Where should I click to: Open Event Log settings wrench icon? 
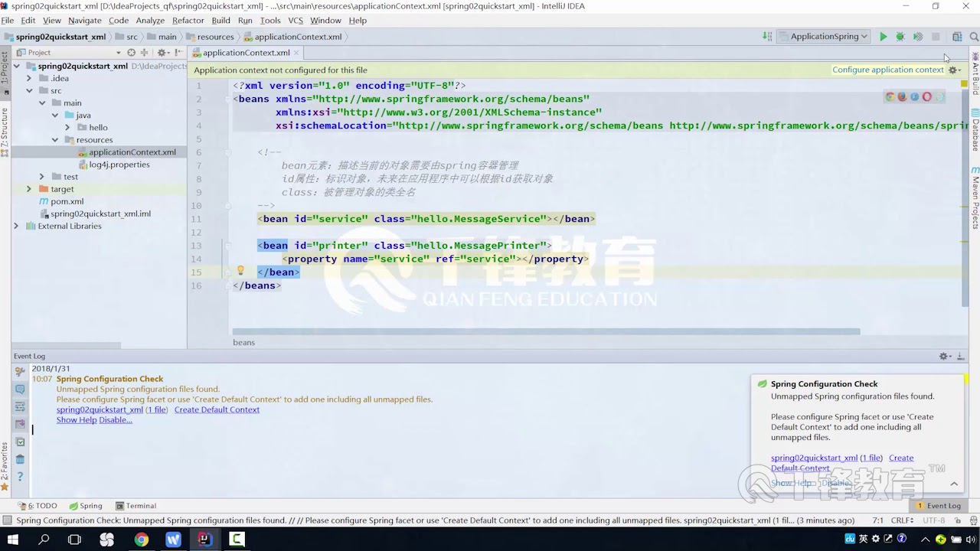20,372
